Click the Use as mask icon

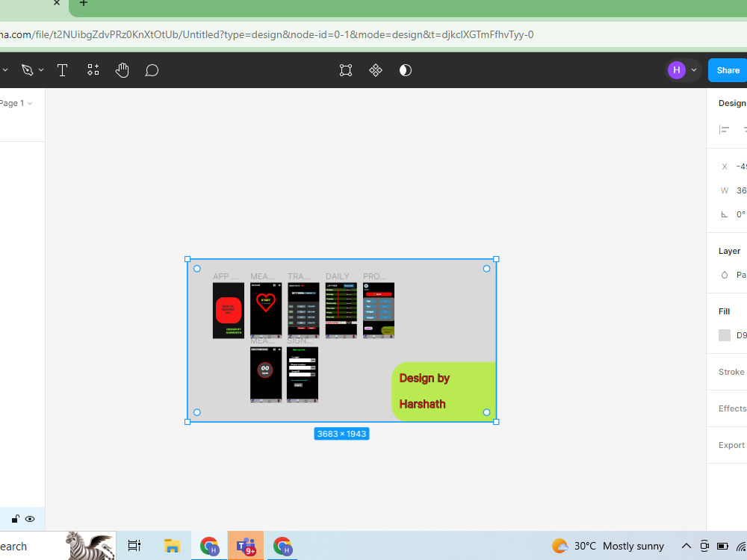(405, 70)
